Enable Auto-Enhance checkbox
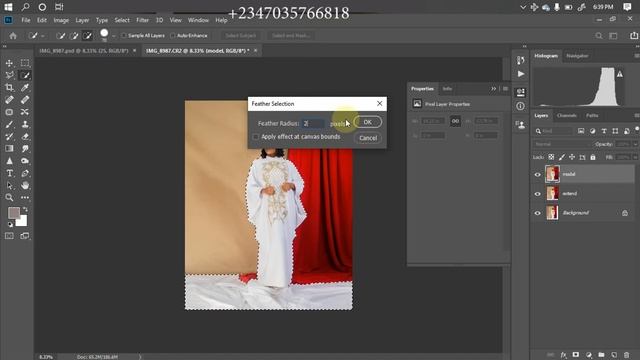 (x=173, y=36)
